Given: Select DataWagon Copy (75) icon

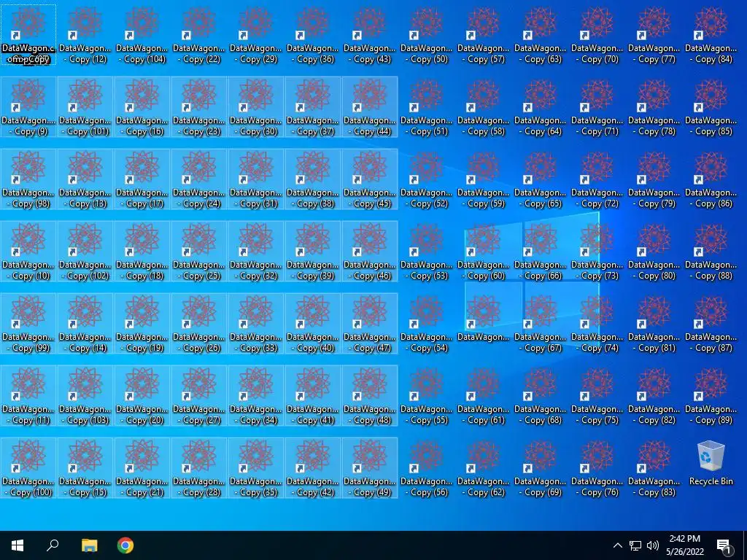Looking at the screenshot, I should 597,396.
